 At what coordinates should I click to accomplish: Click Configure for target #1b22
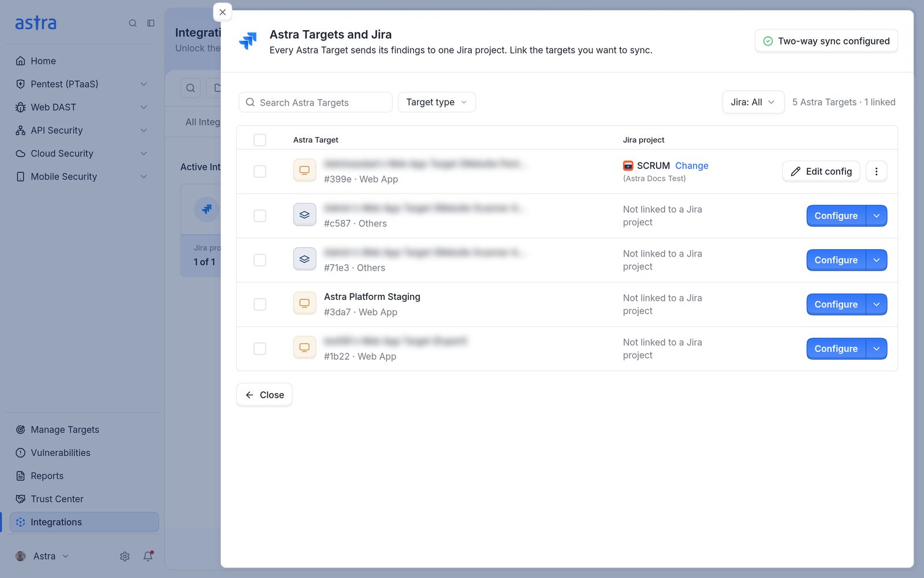click(836, 349)
